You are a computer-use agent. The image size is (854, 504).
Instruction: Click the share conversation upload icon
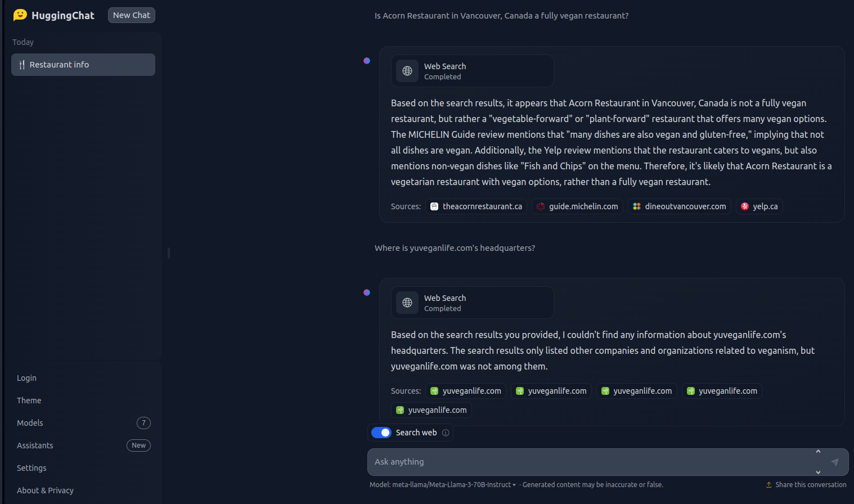coord(768,485)
